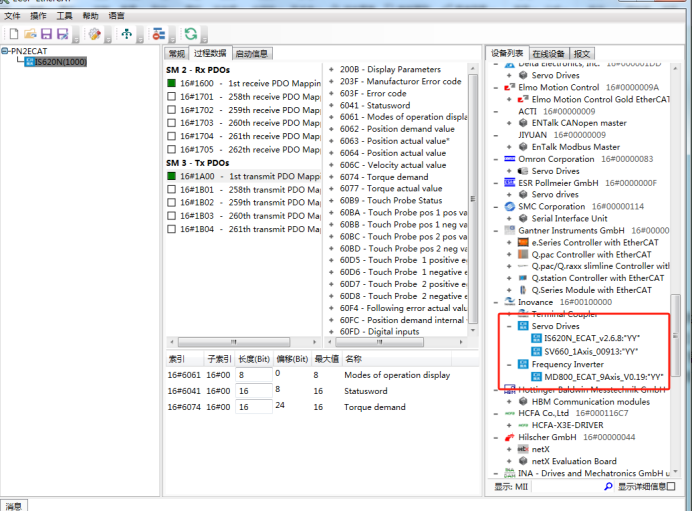The width and height of the screenshot is (693, 511).
Task: Open the 文件 menu
Action: pyautogui.click(x=12, y=16)
